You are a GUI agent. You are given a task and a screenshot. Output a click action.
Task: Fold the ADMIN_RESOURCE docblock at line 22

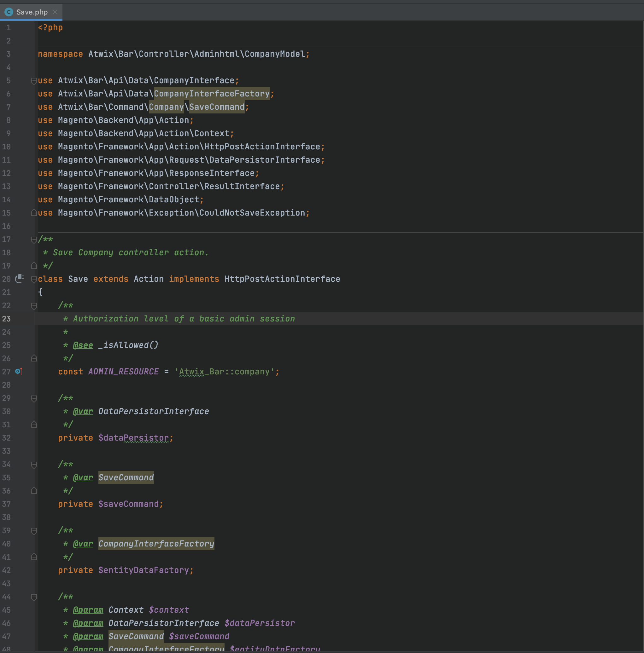tap(34, 306)
